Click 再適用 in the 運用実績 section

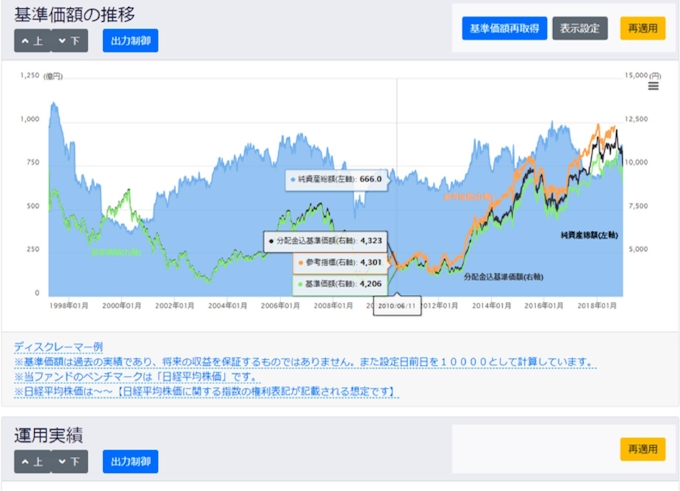642,449
